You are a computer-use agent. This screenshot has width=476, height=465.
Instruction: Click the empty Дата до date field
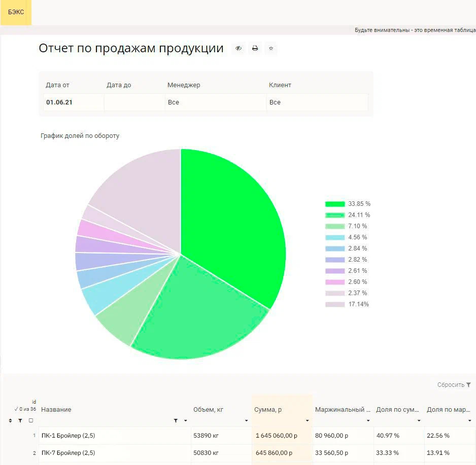click(134, 102)
